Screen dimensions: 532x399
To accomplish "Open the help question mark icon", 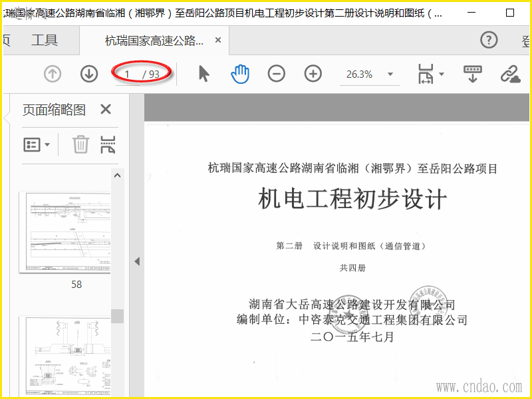I will pyautogui.click(x=489, y=40).
